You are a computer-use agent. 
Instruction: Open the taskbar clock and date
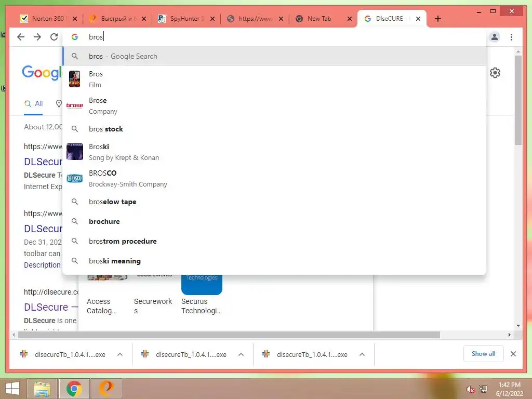(509, 389)
